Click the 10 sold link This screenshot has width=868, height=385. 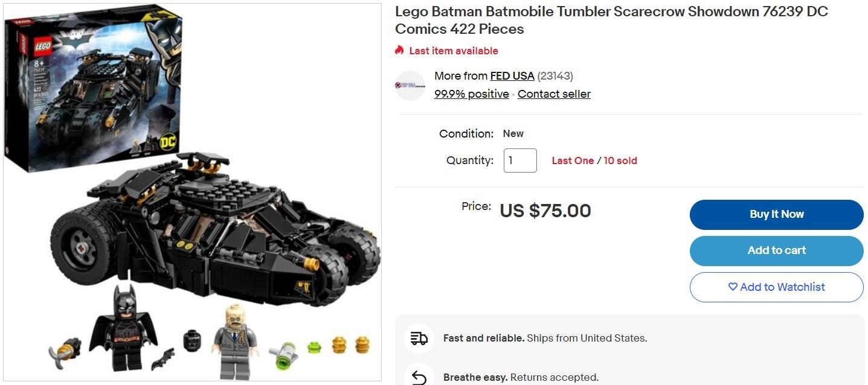[x=620, y=161]
